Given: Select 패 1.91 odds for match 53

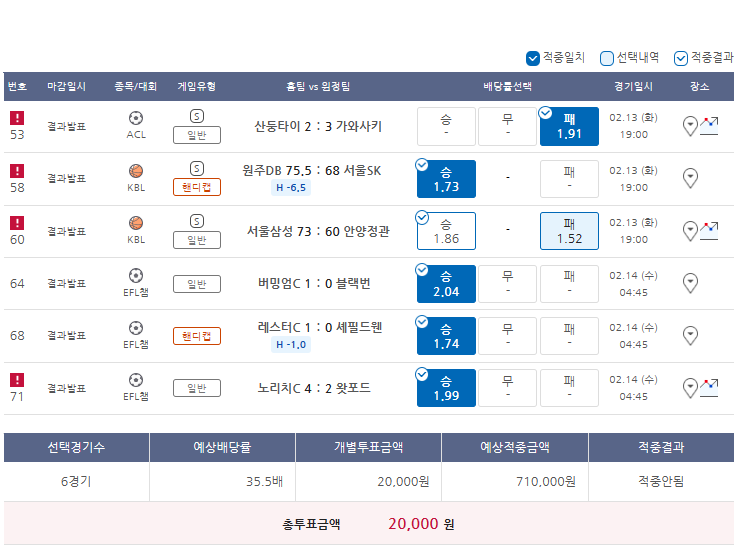Looking at the screenshot, I should click(569, 126).
